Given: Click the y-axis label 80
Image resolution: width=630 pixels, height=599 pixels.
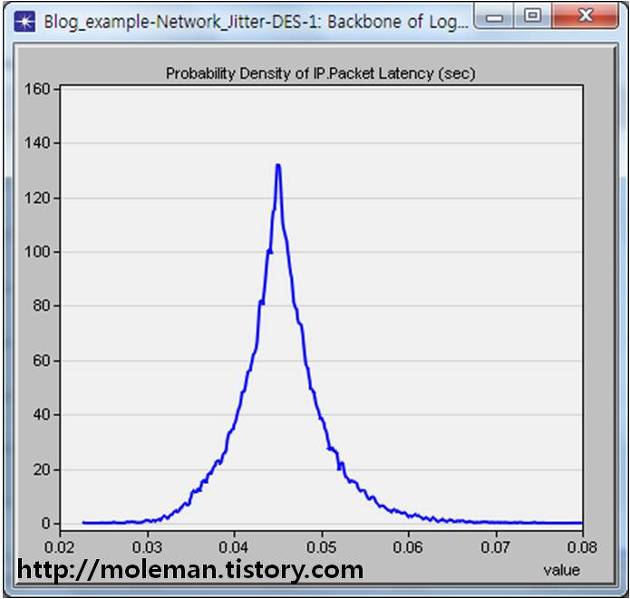Looking at the screenshot, I should 41,306.
